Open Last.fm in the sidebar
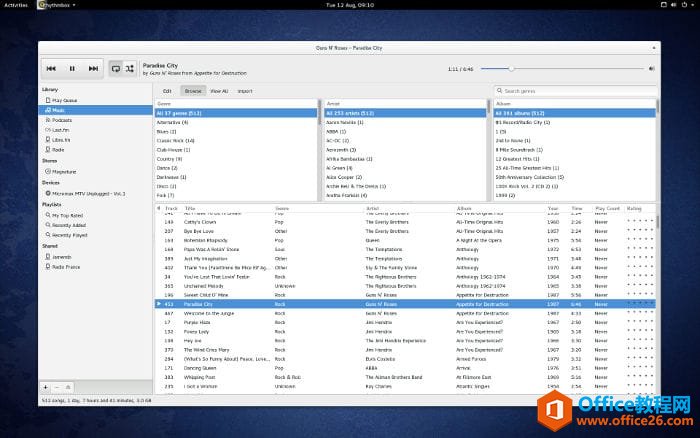 click(60, 129)
